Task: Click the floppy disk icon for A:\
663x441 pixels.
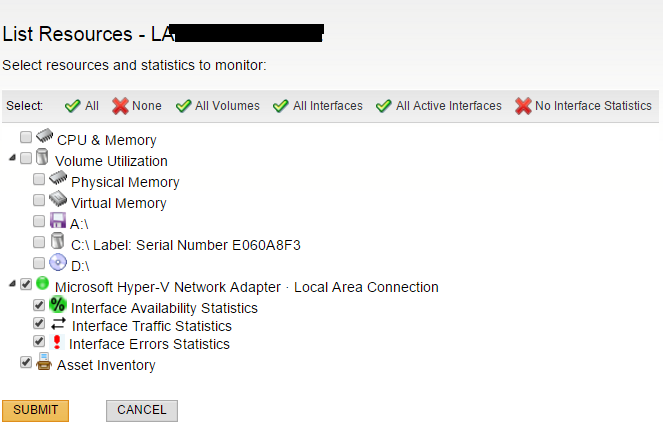Action: 57,221
